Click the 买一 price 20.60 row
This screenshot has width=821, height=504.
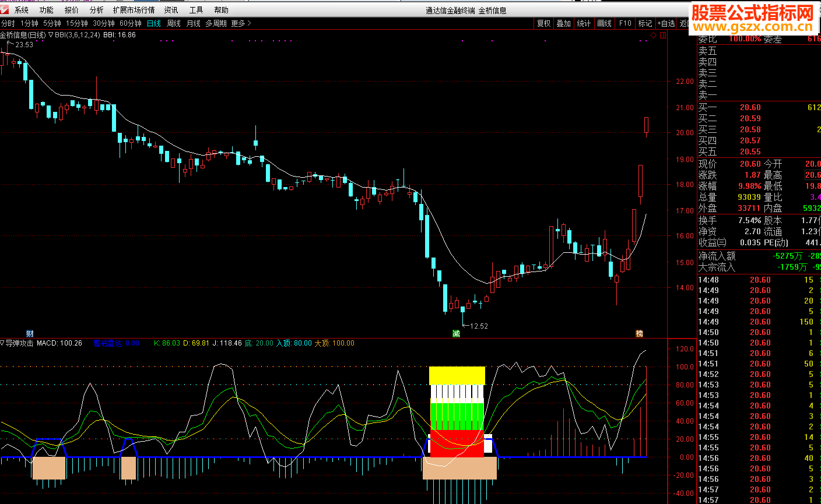tap(759, 107)
